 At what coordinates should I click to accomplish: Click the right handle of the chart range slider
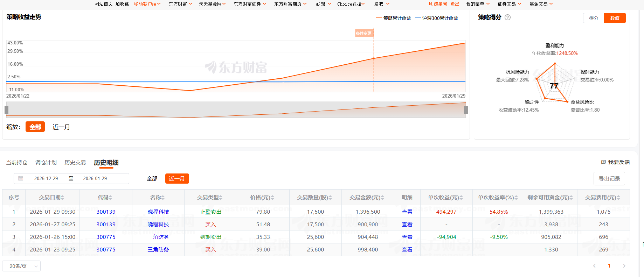[466, 110]
